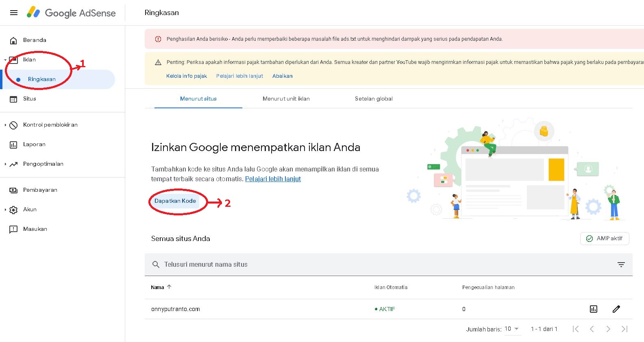Click the Akun gear icon

pos(13,210)
